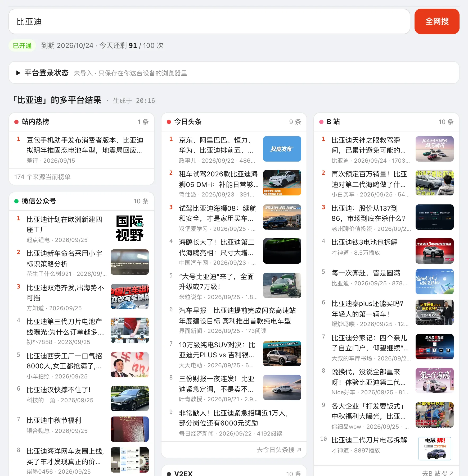Open article 海鸥长大了！比亚迪第二代海鸥亮相

217,247
